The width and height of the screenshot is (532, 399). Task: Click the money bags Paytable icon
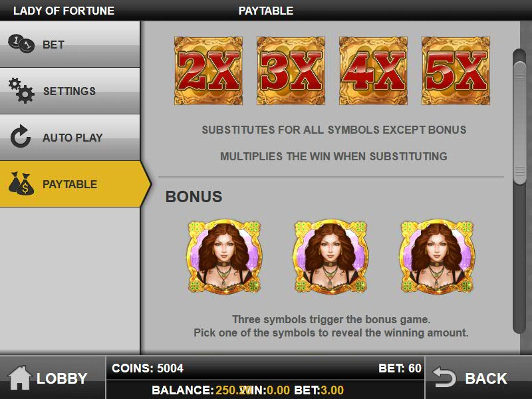click(21, 184)
